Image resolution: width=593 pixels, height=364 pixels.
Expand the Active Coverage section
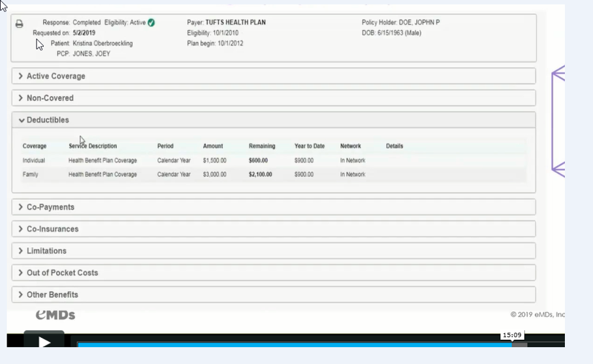[x=274, y=76]
